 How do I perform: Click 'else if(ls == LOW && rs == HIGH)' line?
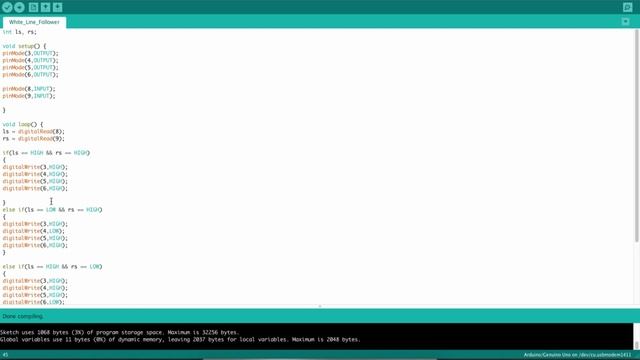(x=52, y=209)
